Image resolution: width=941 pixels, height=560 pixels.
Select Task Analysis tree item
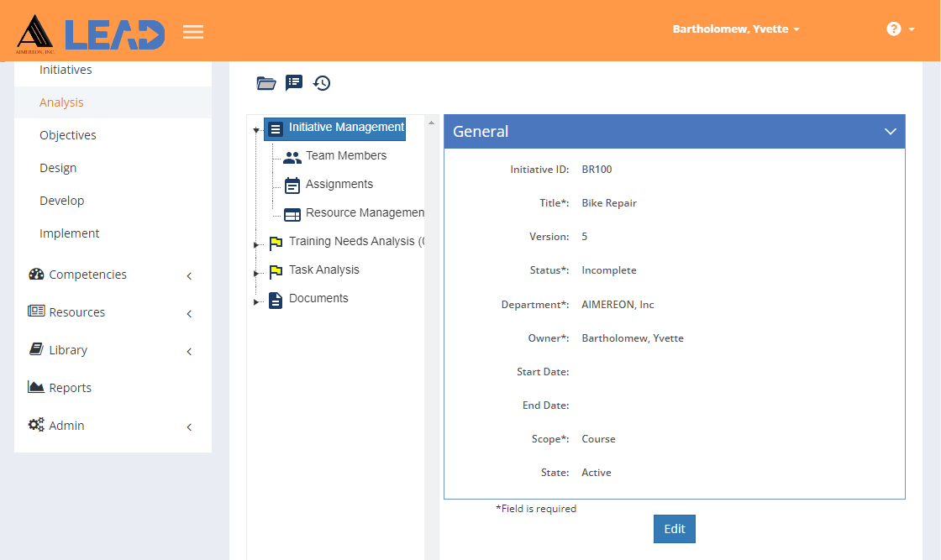pos(324,270)
